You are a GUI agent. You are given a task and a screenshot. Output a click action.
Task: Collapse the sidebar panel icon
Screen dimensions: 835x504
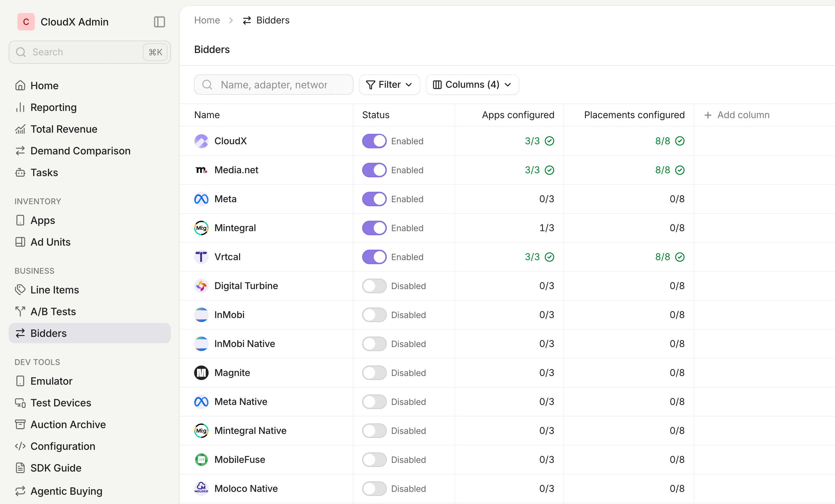click(159, 22)
